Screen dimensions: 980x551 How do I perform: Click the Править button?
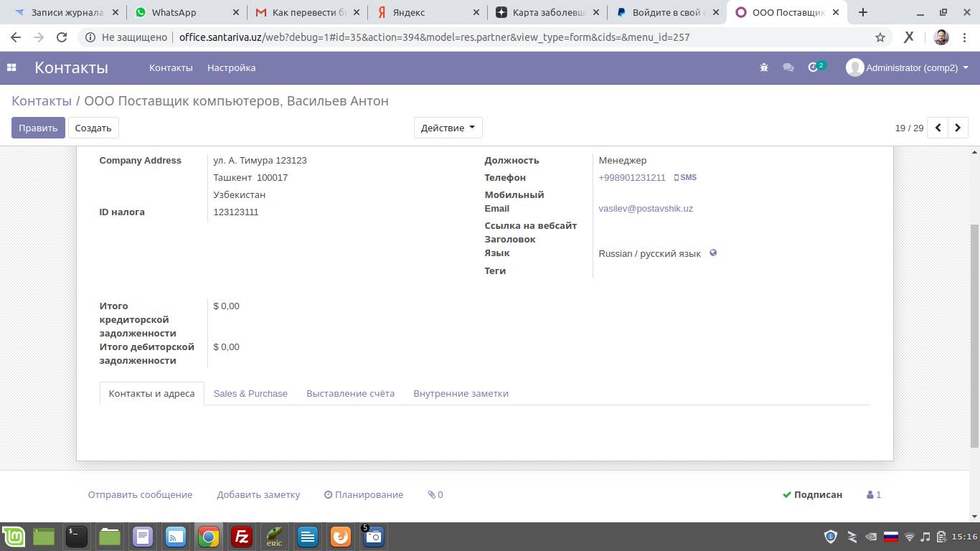click(x=38, y=128)
